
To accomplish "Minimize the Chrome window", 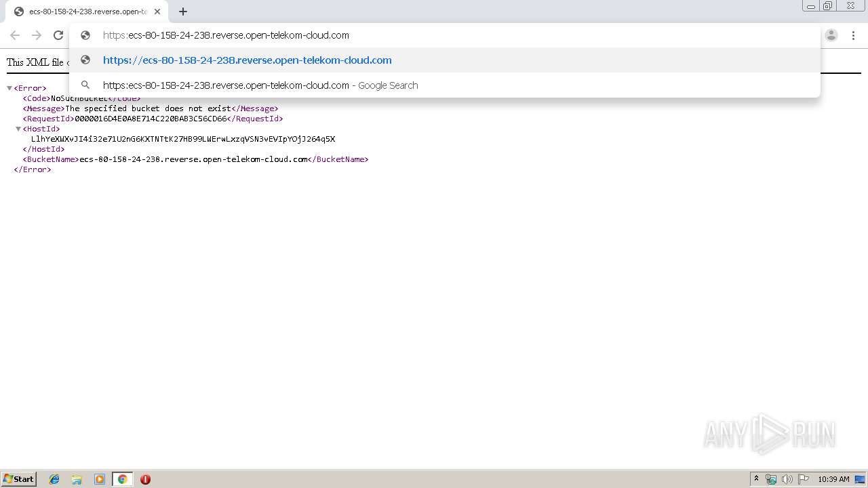I will (x=810, y=6).
